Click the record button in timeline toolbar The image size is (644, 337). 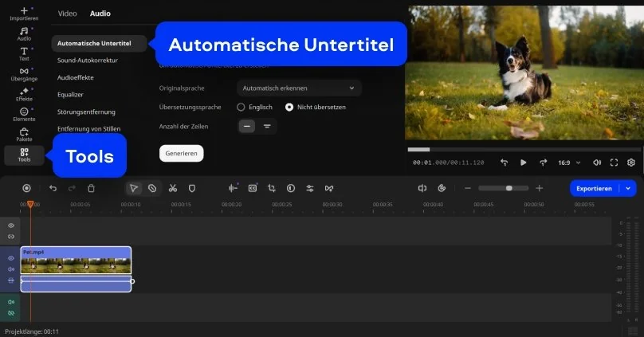[x=26, y=188]
